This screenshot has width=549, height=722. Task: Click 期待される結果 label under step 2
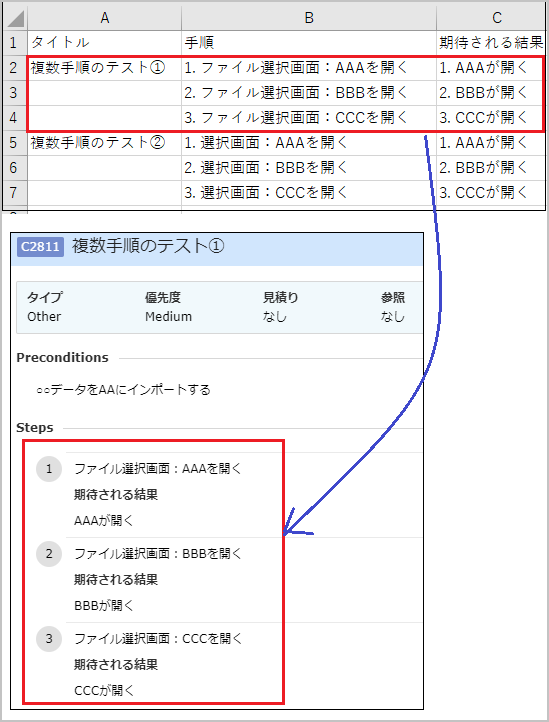coord(116,579)
